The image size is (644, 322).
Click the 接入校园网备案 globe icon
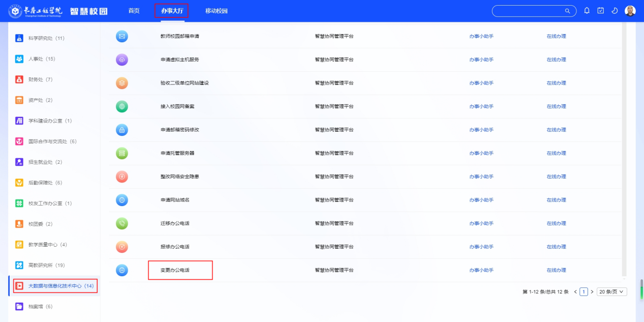[x=122, y=106]
